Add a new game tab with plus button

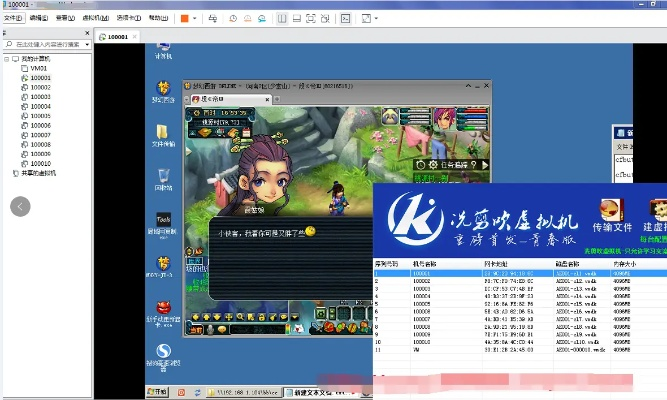coord(276,99)
